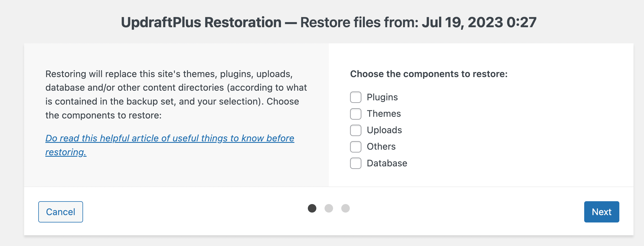The image size is (644, 246).
Task: Enable the Plugins restore checkbox
Action: pyautogui.click(x=355, y=97)
